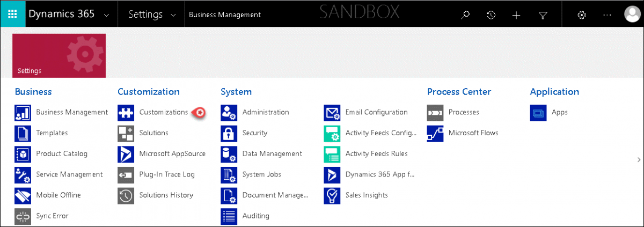Click the plus quick create icon
This screenshot has height=227, width=644.
coord(516,15)
